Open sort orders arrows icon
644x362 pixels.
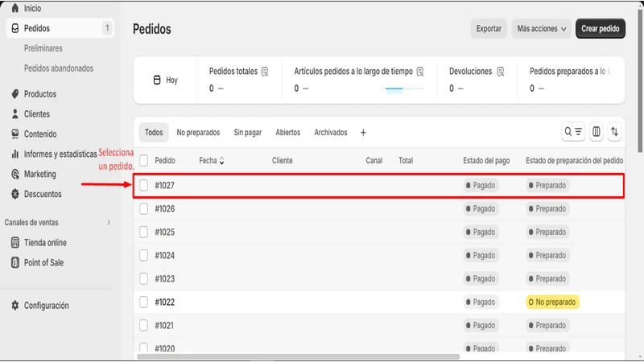pyautogui.click(x=614, y=132)
